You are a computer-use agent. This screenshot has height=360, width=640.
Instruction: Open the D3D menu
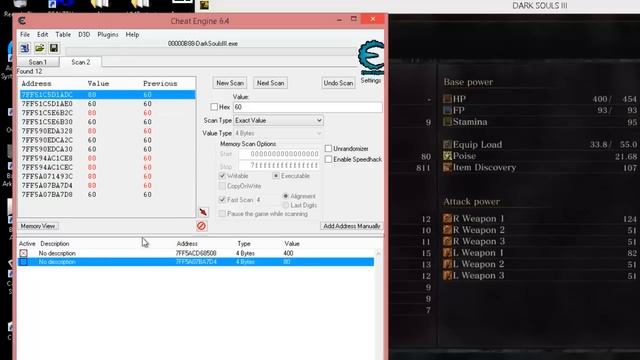(x=84, y=35)
